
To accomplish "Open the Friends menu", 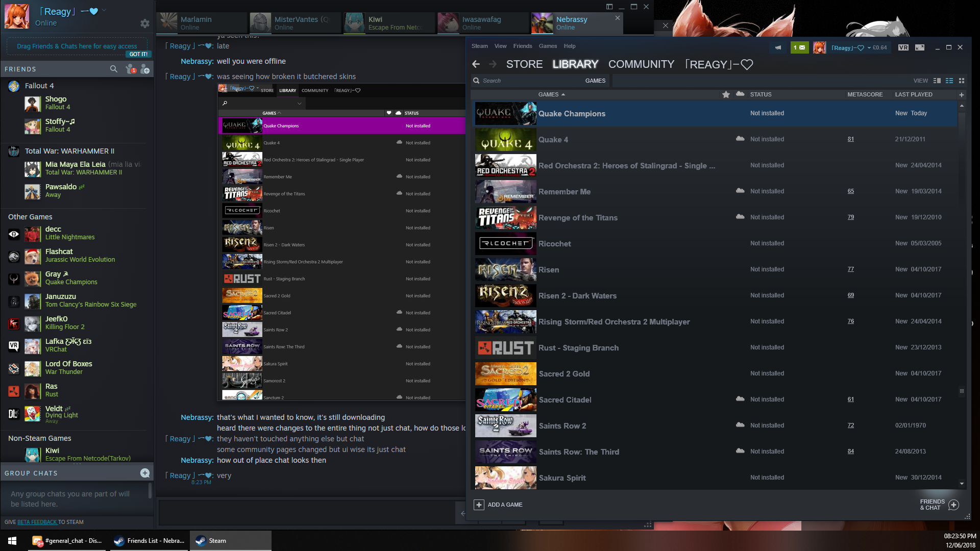I will (x=523, y=46).
